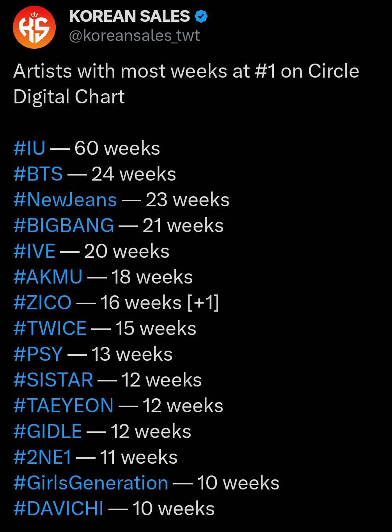The width and height of the screenshot is (392, 532).
Task: Open the KOREAN SALES profile avatar
Action: click(34, 27)
